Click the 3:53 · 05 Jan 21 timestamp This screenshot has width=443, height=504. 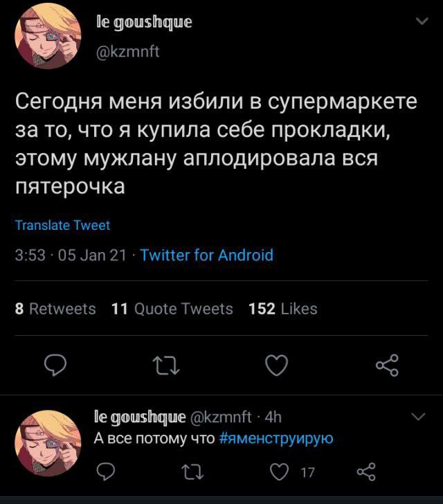coord(71,255)
